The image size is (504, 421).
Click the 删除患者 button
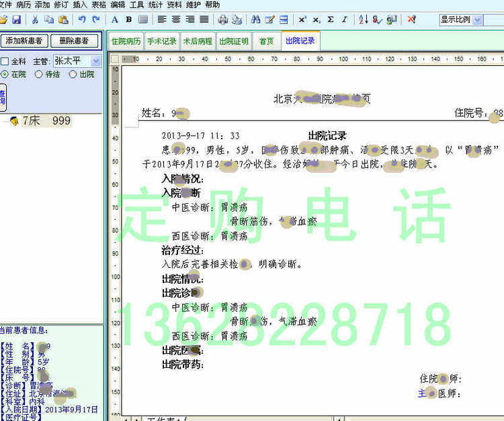click(x=74, y=41)
